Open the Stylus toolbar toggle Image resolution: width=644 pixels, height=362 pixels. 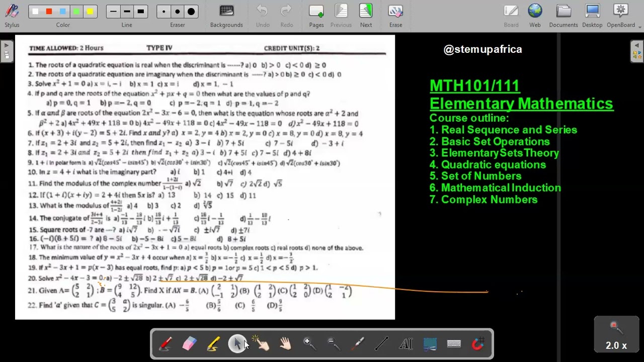point(12,16)
